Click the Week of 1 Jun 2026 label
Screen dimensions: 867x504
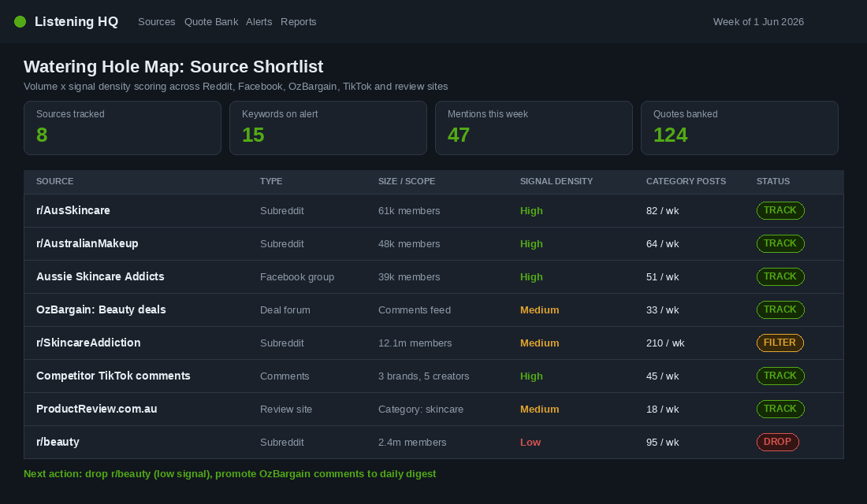[x=758, y=21]
